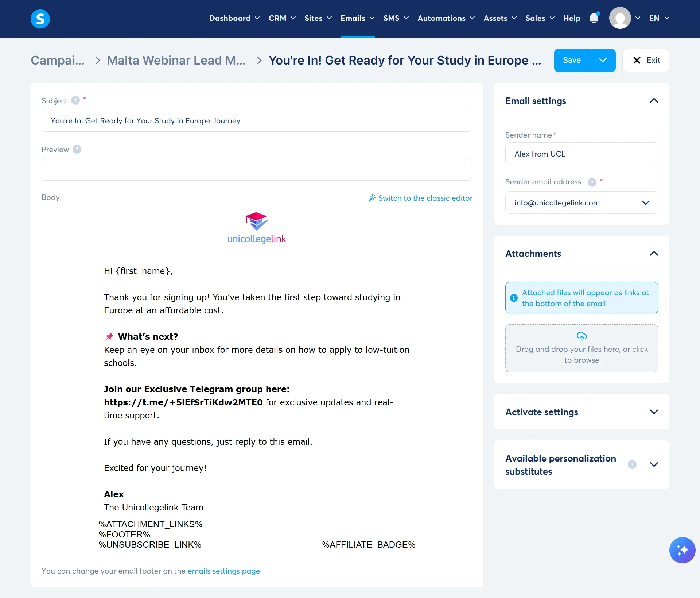Click the Sender email address help icon
The image size is (700, 598).
point(592,182)
